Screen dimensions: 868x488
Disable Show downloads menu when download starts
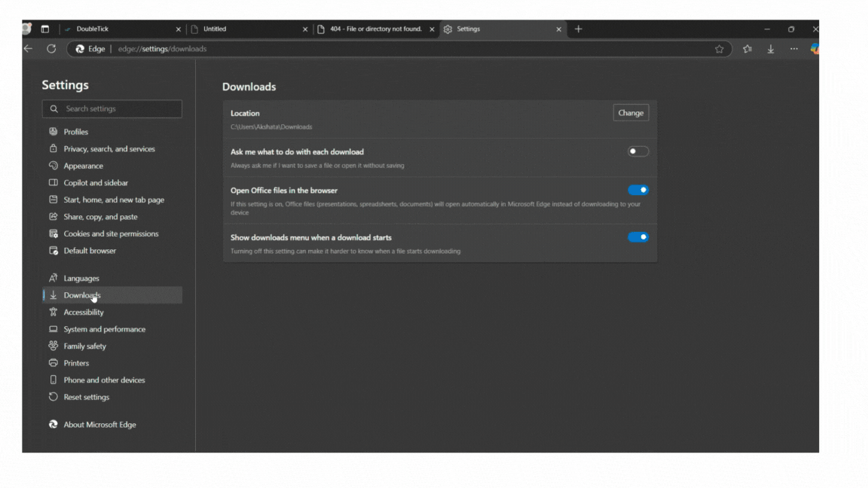(x=637, y=237)
